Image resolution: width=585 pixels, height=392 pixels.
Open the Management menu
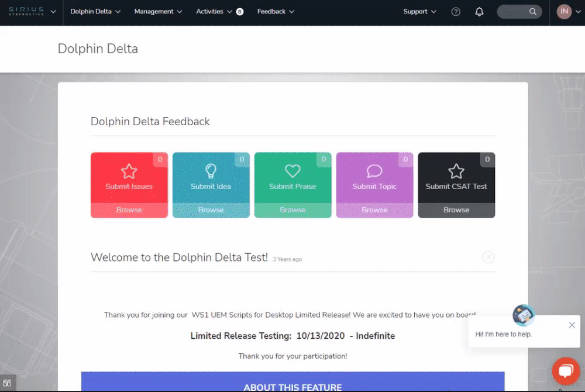[x=158, y=12]
